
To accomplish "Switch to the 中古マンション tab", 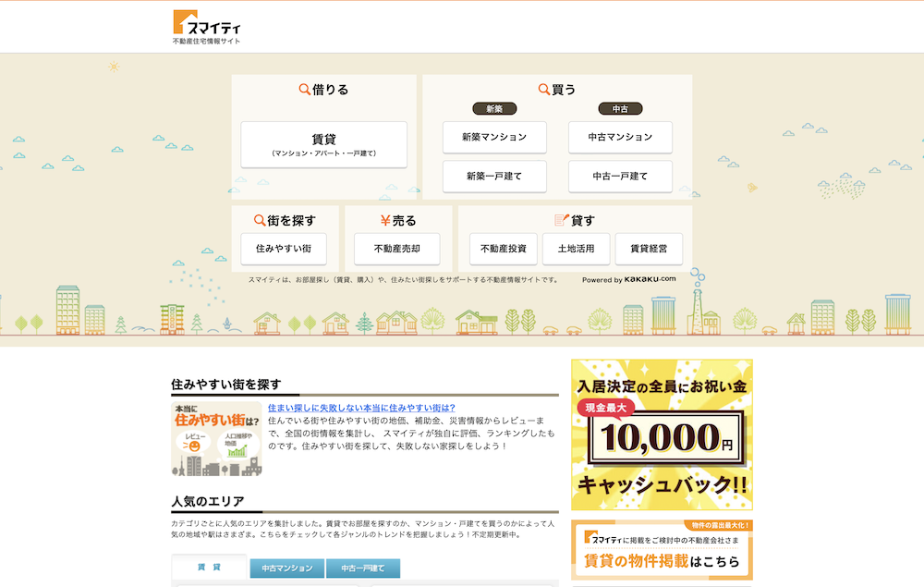I will 286,569.
